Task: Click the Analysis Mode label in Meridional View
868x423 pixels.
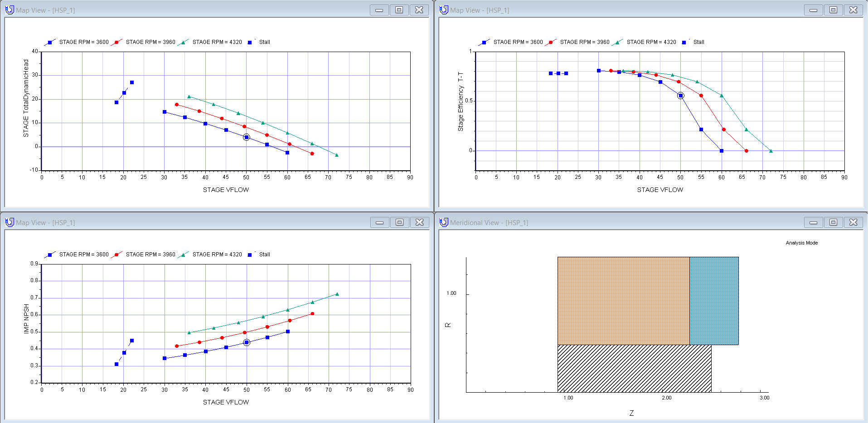Action: (x=801, y=243)
